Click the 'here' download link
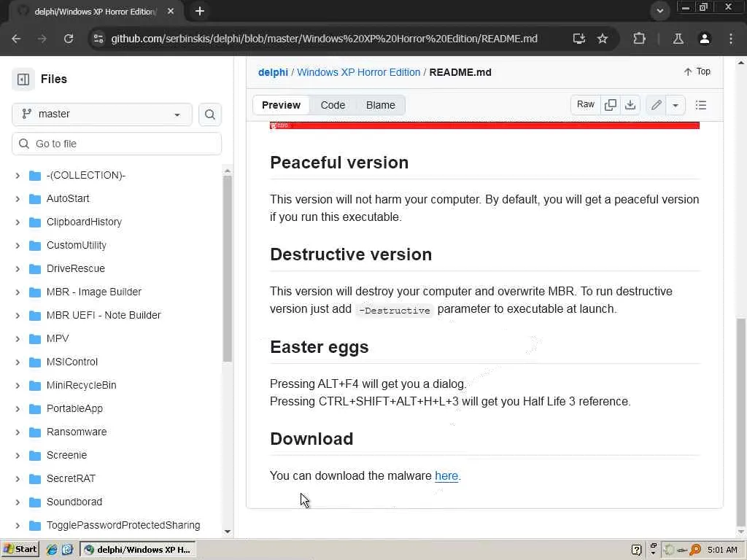 point(446,475)
